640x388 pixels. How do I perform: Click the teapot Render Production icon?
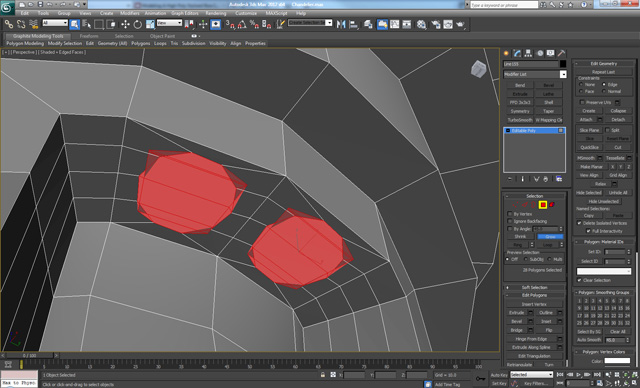coord(461,24)
